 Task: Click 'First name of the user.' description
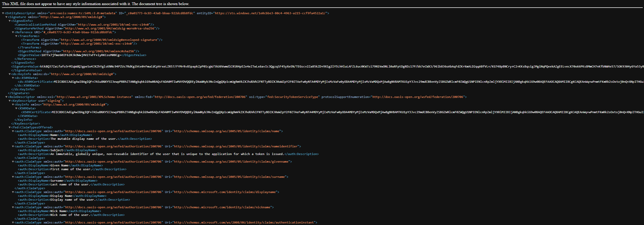(x=71, y=169)
